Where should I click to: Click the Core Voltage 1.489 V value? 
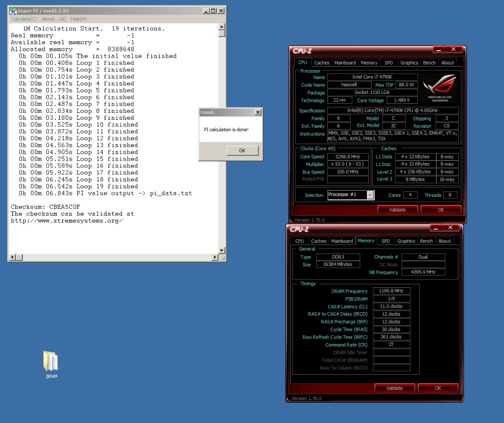402,100
